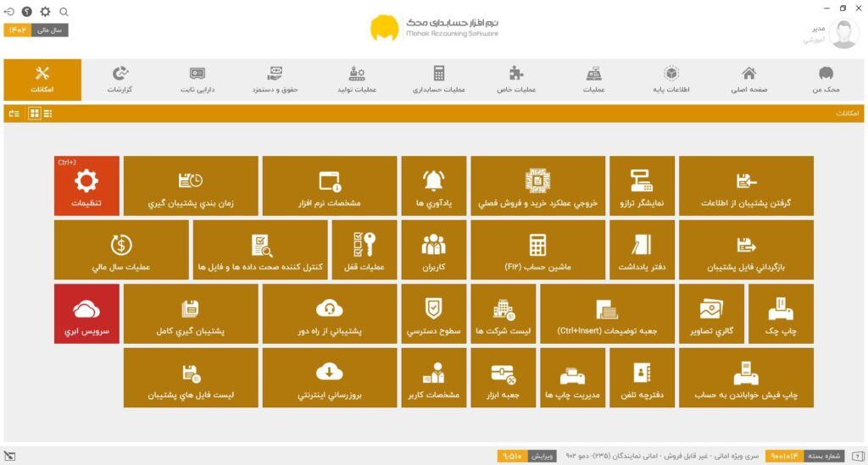Click the یادآوری ها reminders bell tile
This screenshot has width=868, height=465.
(x=433, y=185)
